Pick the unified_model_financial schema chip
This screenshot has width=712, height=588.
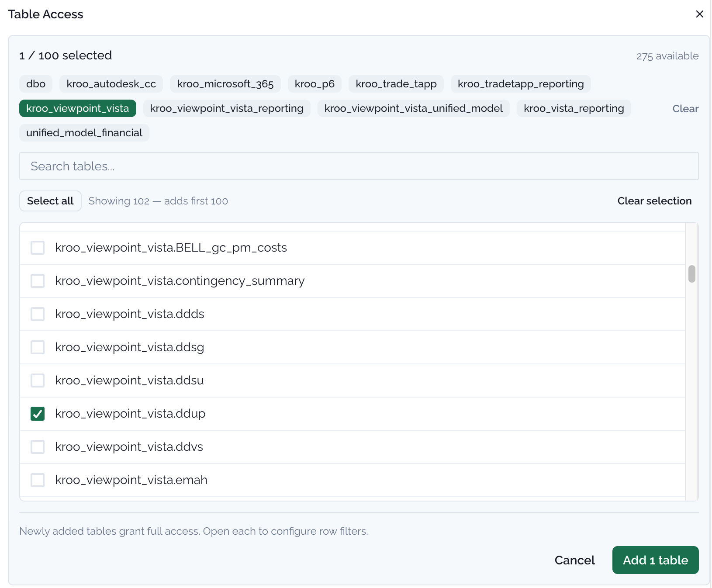pos(84,133)
